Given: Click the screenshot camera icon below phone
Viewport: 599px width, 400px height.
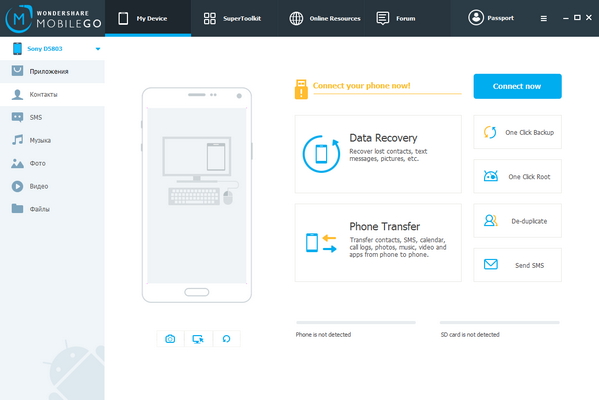Looking at the screenshot, I should pyautogui.click(x=170, y=338).
